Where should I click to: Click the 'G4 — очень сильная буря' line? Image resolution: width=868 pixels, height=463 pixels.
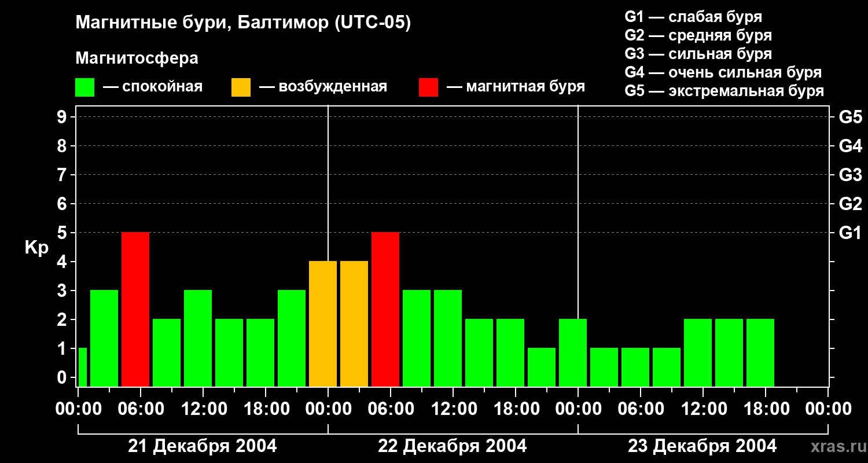click(723, 72)
